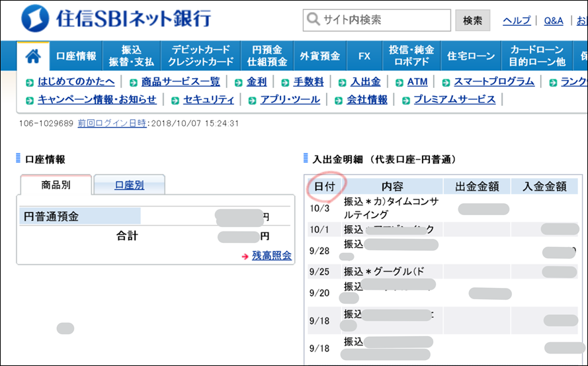
Task: Open the 外貨預金 menu
Action: pos(320,56)
